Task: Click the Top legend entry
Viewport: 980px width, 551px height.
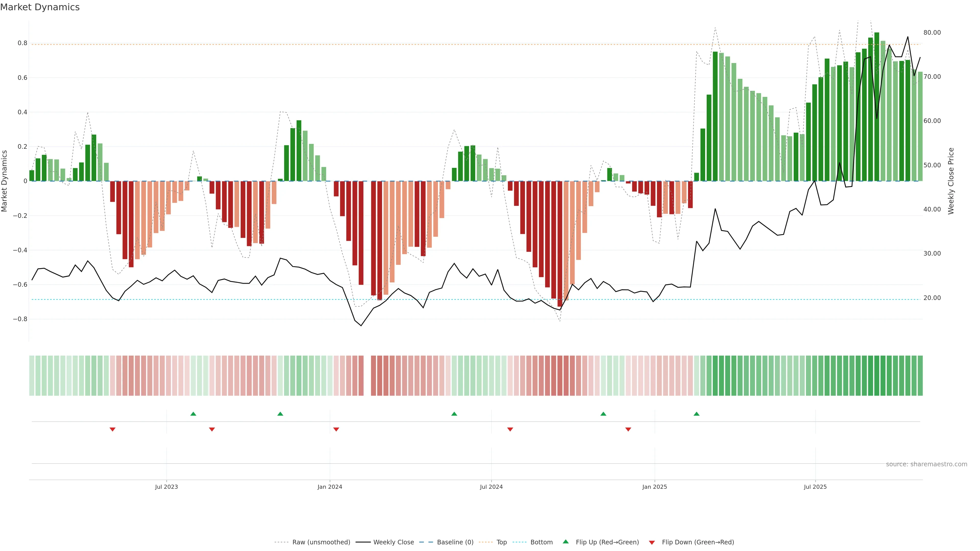Action: tap(501, 542)
